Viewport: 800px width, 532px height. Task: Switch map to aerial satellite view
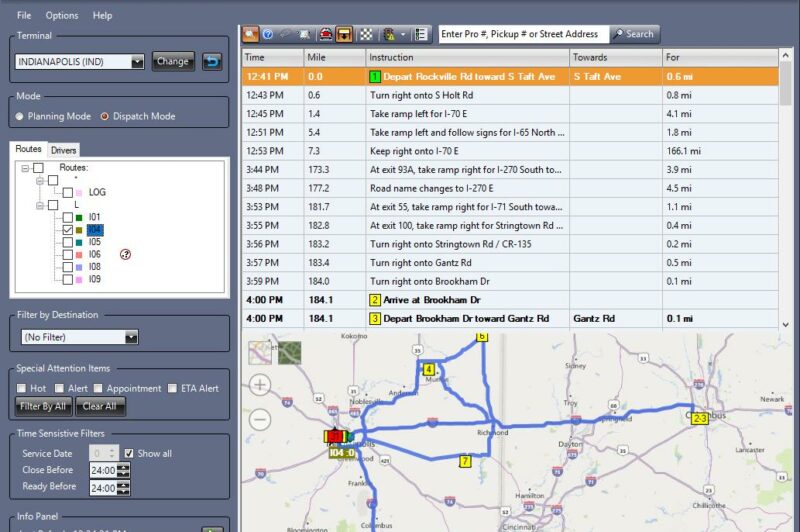[289, 352]
